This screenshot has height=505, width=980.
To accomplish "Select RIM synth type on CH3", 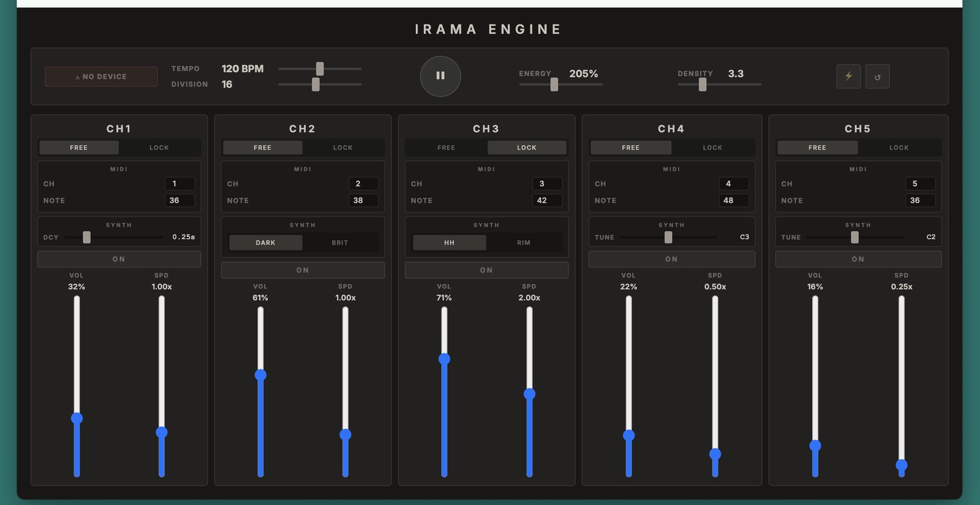I will pyautogui.click(x=524, y=243).
